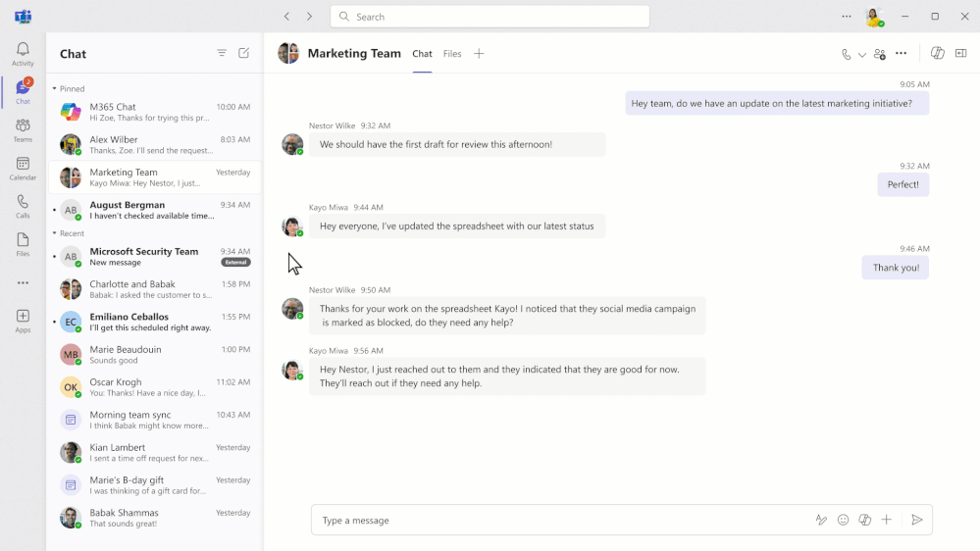Collapse the Recent chats section
Viewport: 980px width, 551px height.
[x=55, y=234]
